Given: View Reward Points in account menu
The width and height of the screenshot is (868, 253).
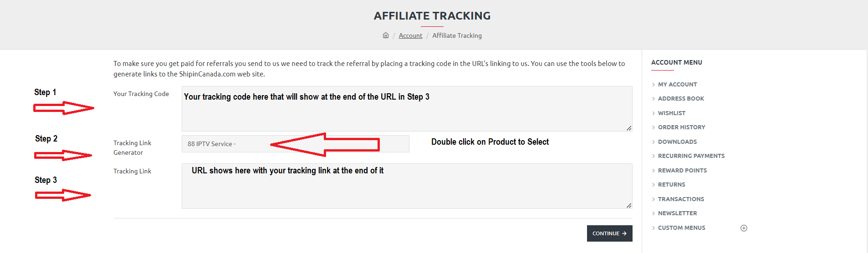Looking at the screenshot, I should [x=682, y=171].
